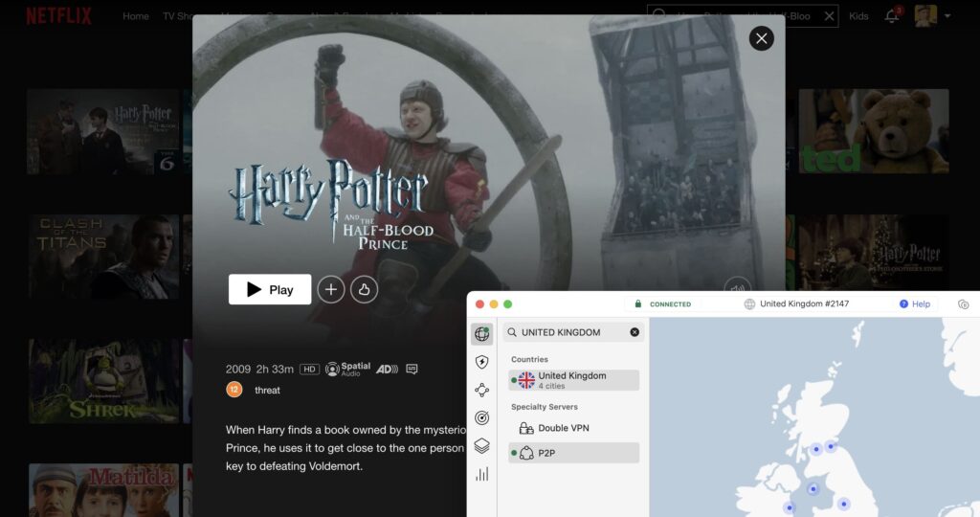Open the Matilda thumbnail
The image size is (980, 517).
point(103,490)
